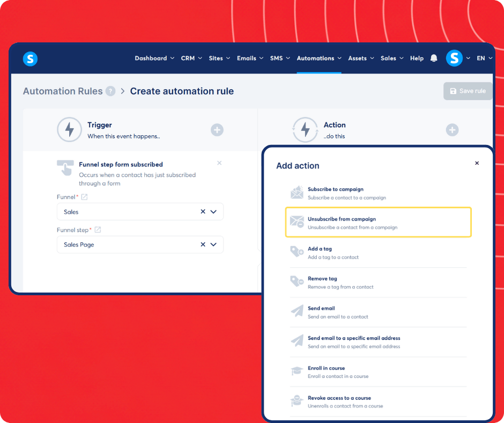504x423 pixels.
Task: Click the Revoke access to course icon
Action: pos(297,401)
